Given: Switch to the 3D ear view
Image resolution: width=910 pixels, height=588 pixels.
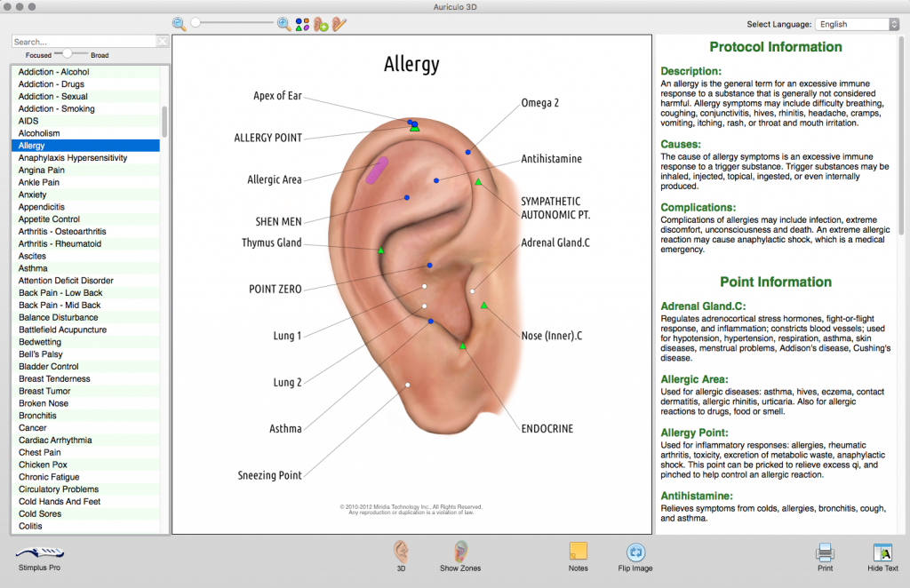Looking at the screenshot, I should coord(401,552).
